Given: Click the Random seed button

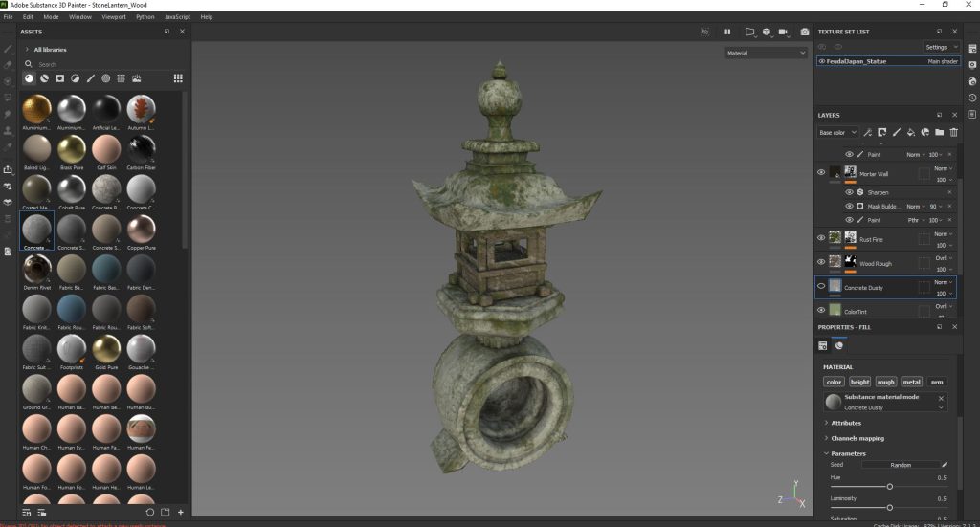Looking at the screenshot, I should pyautogui.click(x=900, y=465).
